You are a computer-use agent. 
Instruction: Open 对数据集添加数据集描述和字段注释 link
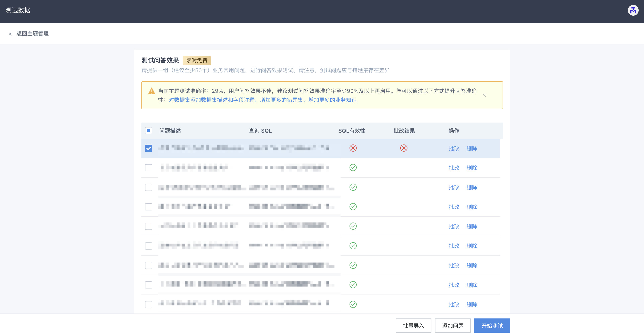[211, 100]
